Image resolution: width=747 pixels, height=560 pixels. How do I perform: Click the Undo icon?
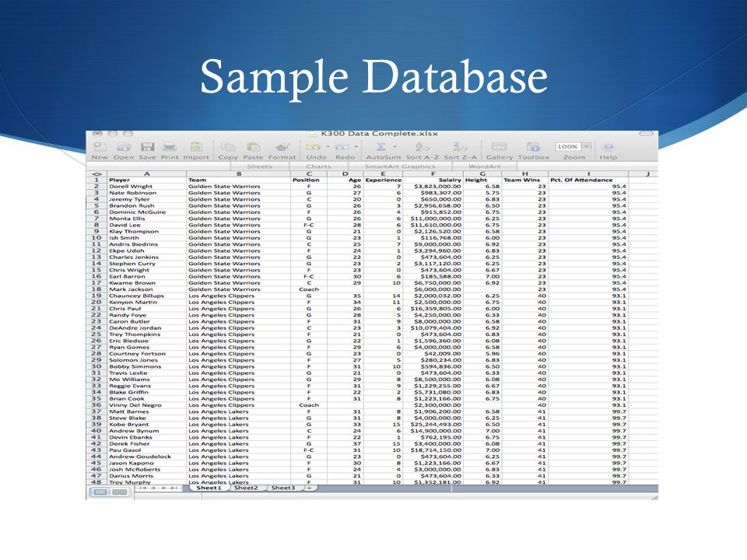click(314, 147)
